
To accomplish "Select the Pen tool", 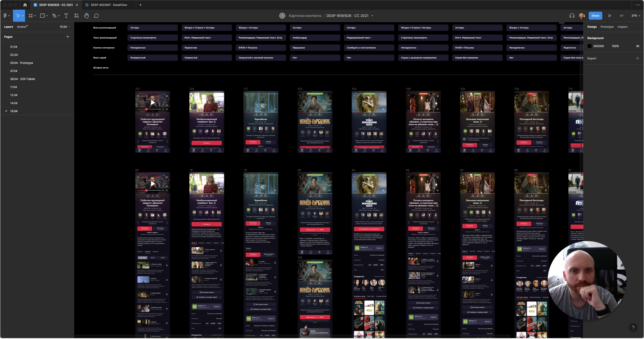I will click(x=54, y=16).
